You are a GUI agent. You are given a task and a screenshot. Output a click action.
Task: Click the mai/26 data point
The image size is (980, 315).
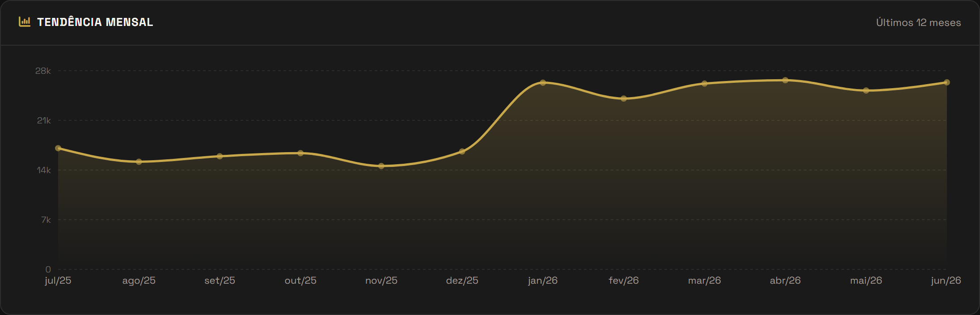pyautogui.click(x=866, y=90)
